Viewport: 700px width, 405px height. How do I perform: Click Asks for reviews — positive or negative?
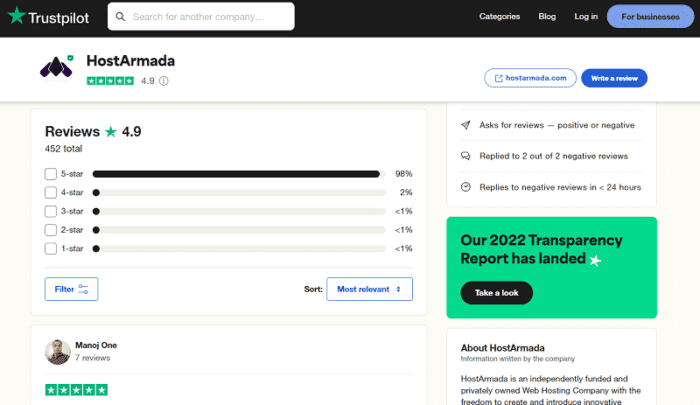557,125
